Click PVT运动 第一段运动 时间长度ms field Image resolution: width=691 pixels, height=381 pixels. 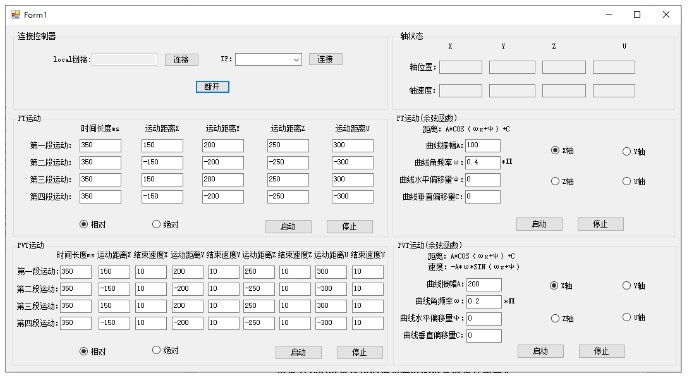point(76,272)
